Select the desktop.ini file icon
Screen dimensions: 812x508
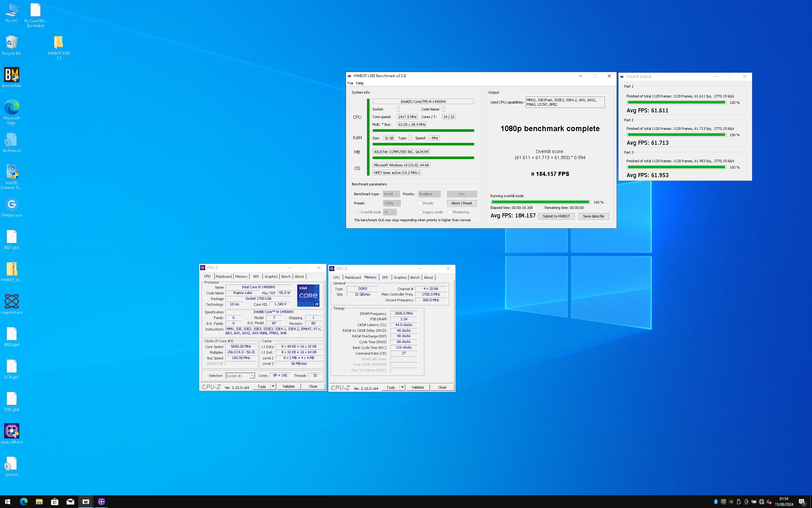tap(12, 143)
